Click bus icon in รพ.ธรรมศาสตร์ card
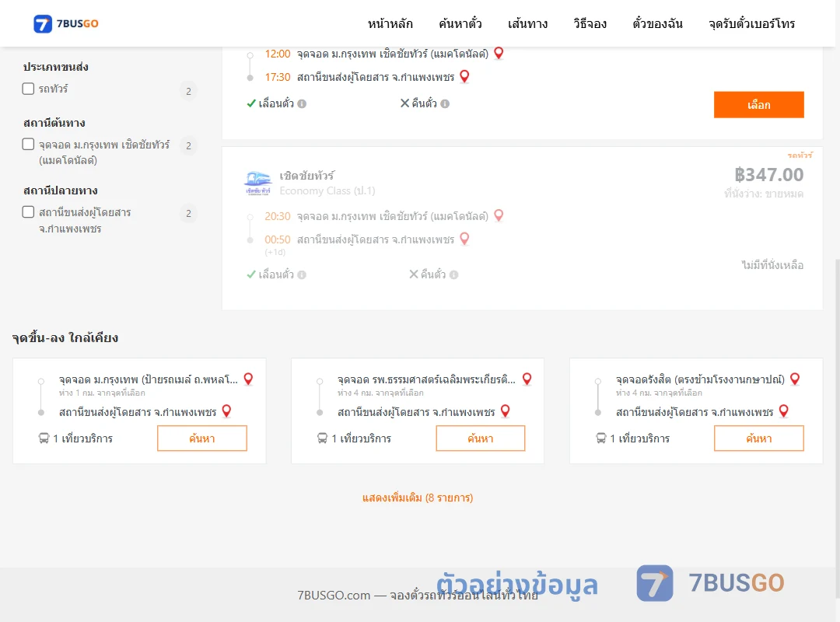This screenshot has height=622, width=840. coord(323,439)
